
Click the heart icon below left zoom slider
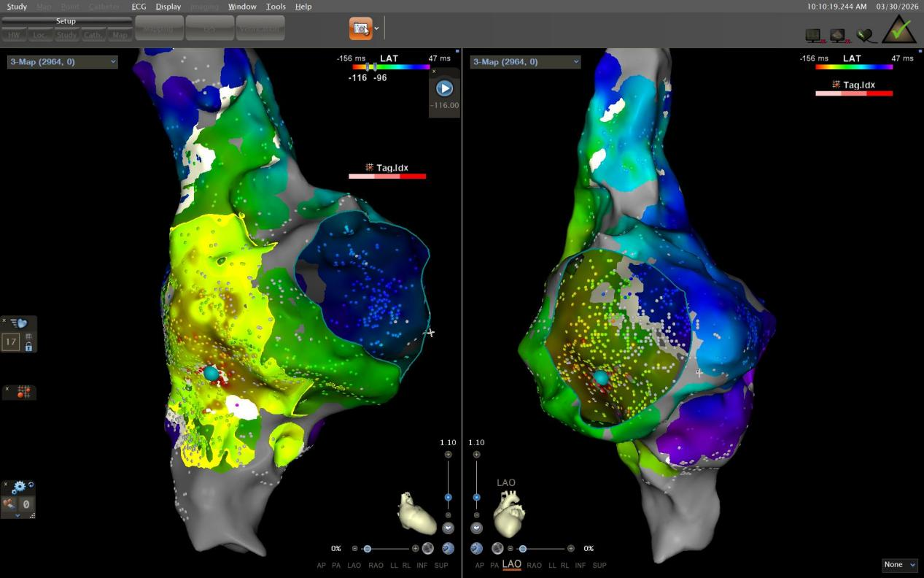click(448, 528)
